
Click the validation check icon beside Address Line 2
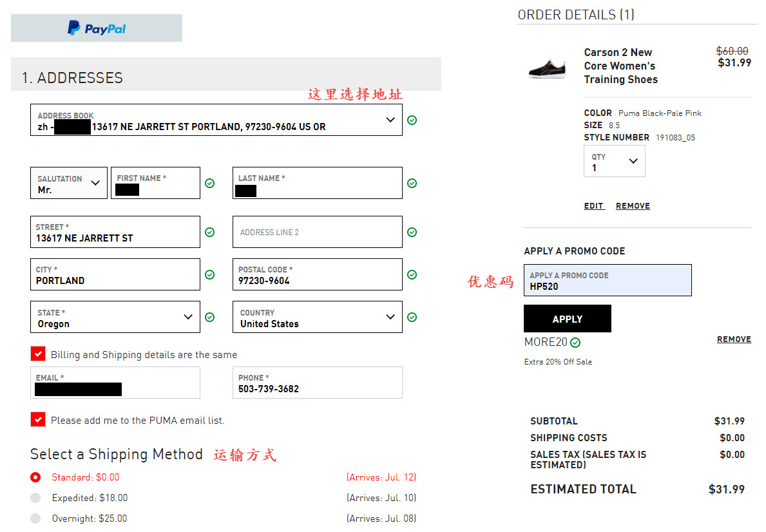click(x=412, y=232)
